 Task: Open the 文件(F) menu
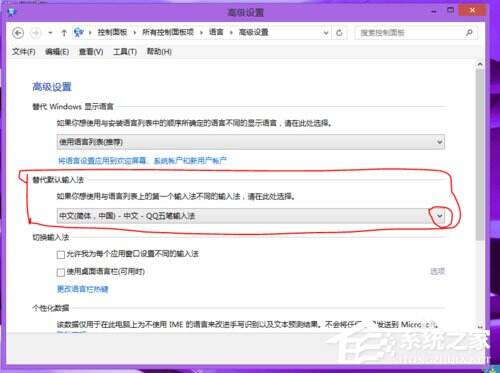24,52
